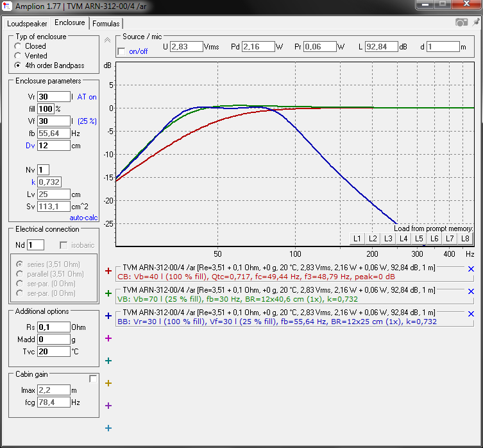Click the Vr volume input field
This screenshot has width=483, height=448.
pyautogui.click(x=54, y=96)
